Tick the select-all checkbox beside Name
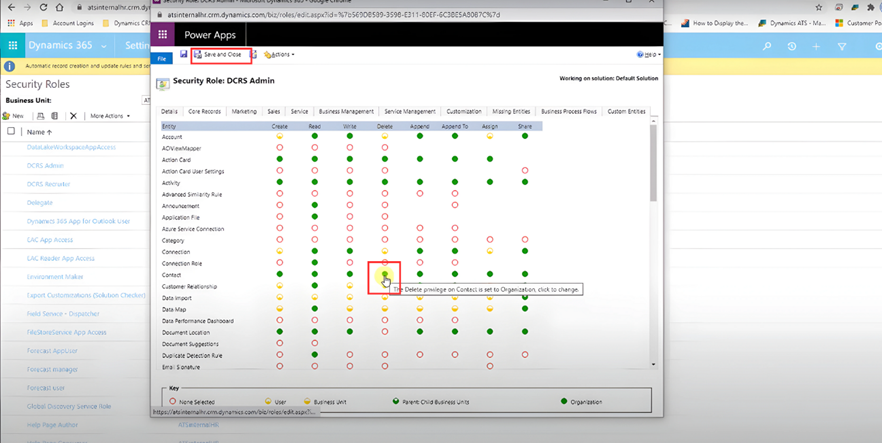This screenshot has width=882, height=443. [11, 132]
